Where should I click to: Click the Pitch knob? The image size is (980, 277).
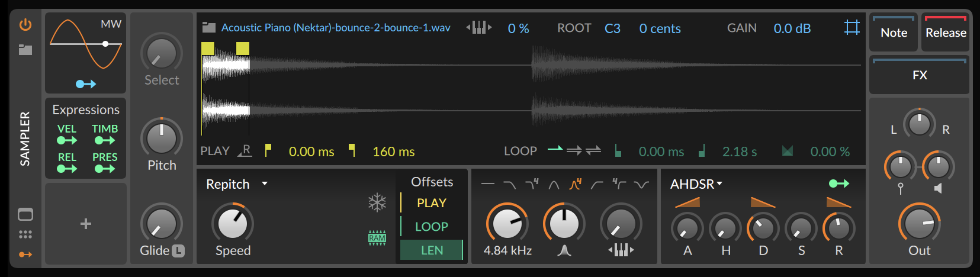tap(161, 138)
